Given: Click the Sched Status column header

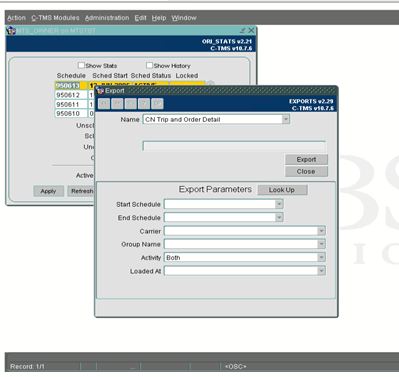Looking at the screenshot, I should pyautogui.click(x=151, y=76).
